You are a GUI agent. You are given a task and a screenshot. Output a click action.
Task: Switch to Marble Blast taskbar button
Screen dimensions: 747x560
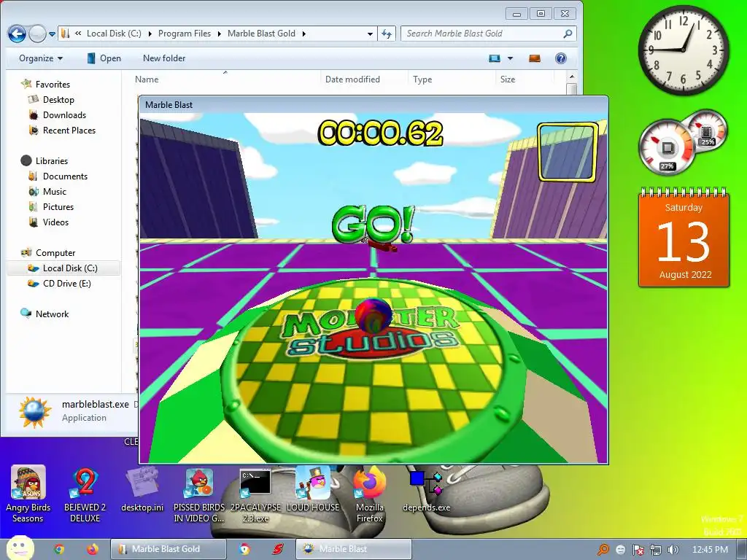point(354,549)
